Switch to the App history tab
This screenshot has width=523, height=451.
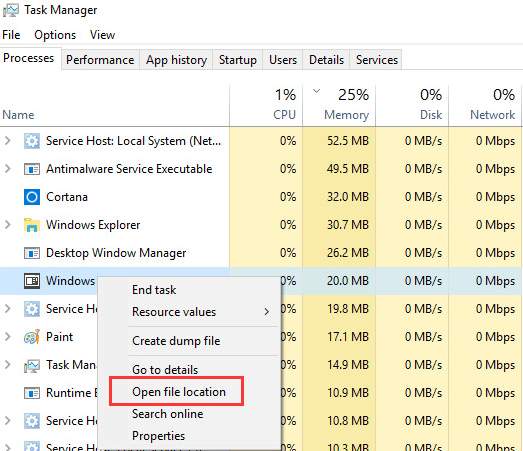click(x=176, y=60)
